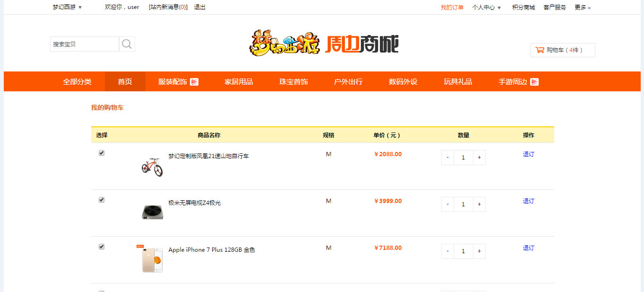Open the mountain bike product thumbnail
The height and width of the screenshot is (292, 644).
click(x=152, y=167)
